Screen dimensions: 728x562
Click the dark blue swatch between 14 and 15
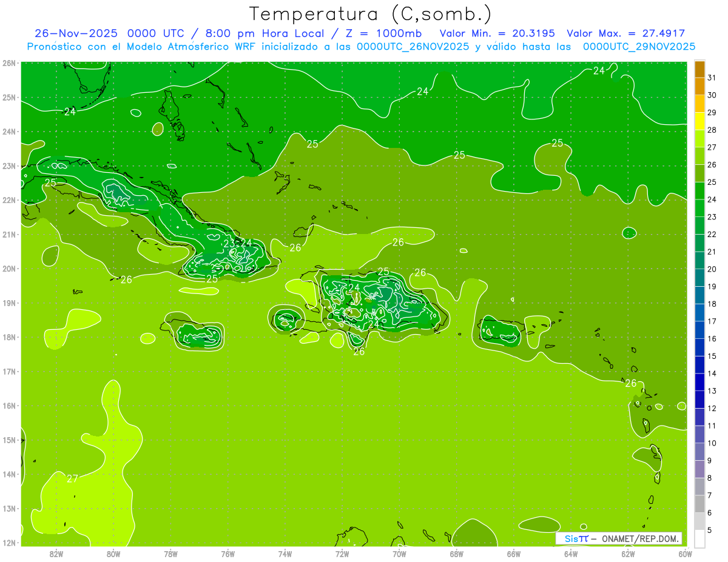tap(699, 364)
